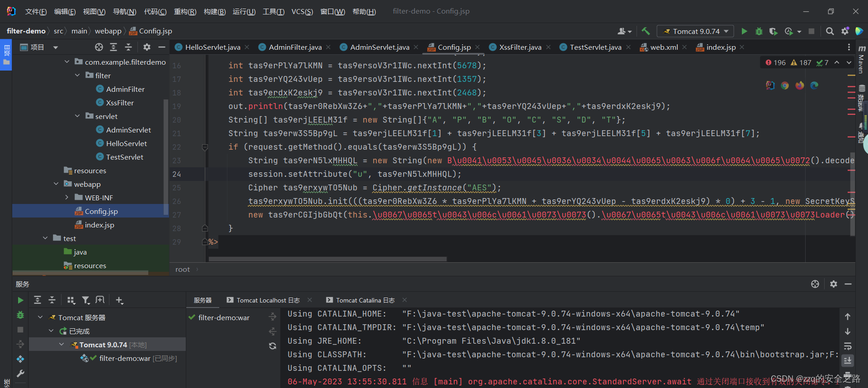This screenshot has width=868, height=388.
Task: Open Group By options in Services
Action: pyautogui.click(x=71, y=300)
